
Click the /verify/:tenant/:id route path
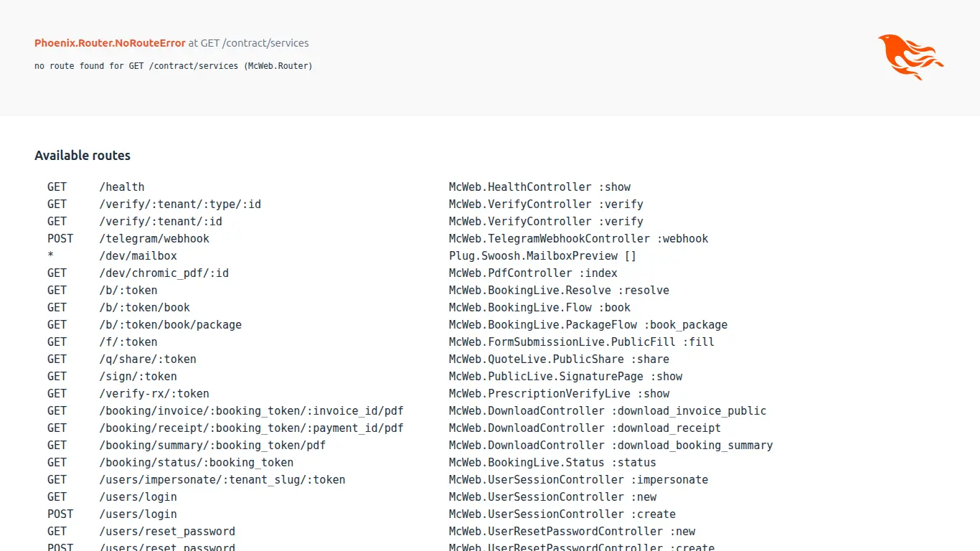coord(161,222)
